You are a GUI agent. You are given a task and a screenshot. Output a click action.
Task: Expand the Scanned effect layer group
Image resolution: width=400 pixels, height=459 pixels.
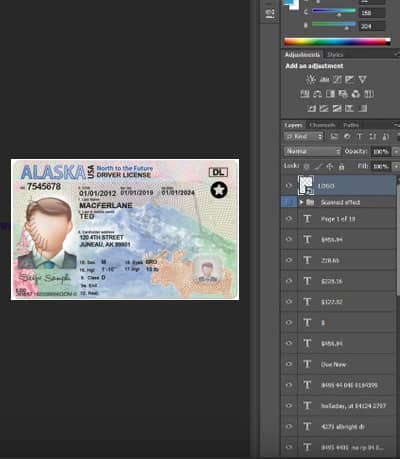pyautogui.click(x=301, y=202)
